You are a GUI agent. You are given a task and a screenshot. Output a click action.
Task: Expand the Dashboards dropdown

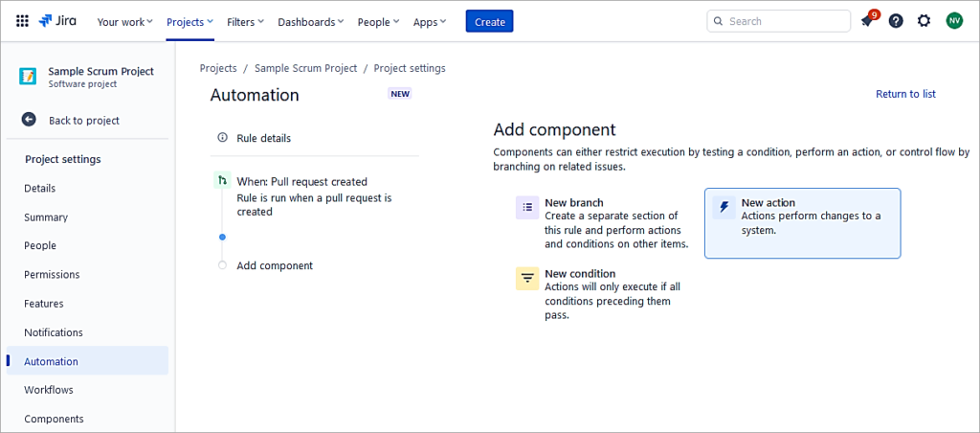312,22
